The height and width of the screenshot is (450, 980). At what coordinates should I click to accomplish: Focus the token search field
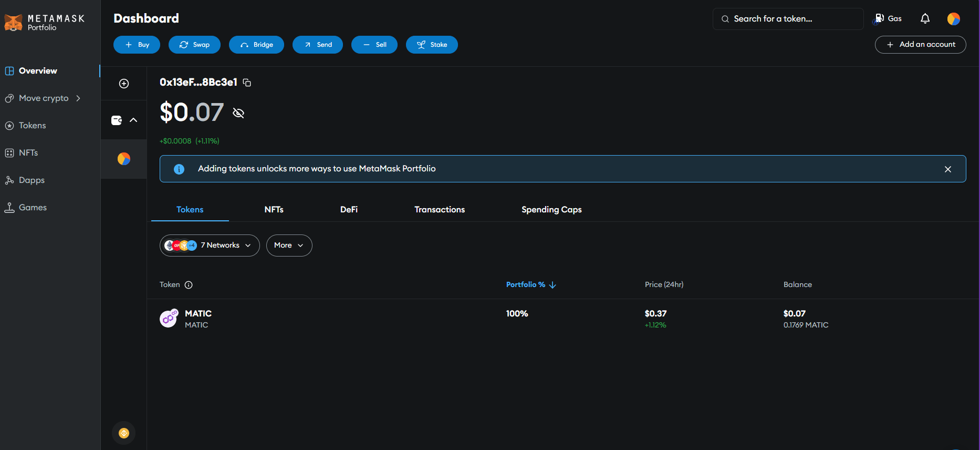tap(788, 19)
